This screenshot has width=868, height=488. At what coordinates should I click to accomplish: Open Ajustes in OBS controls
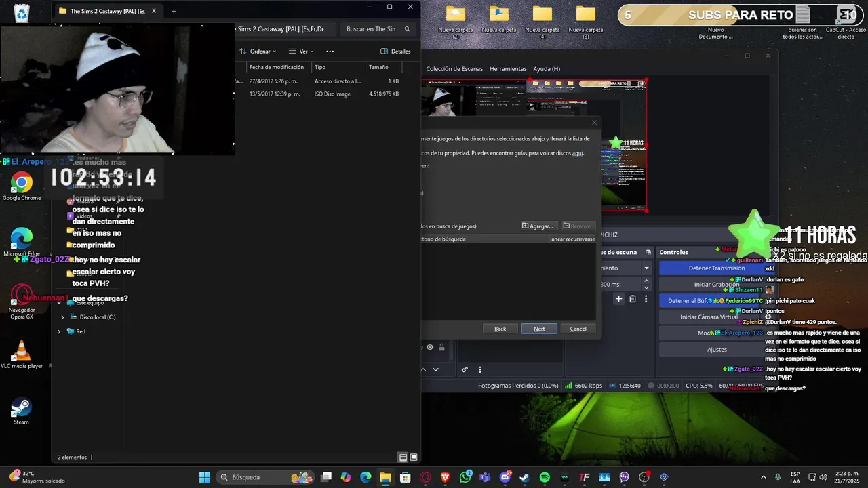pyautogui.click(x=717, y=350)
